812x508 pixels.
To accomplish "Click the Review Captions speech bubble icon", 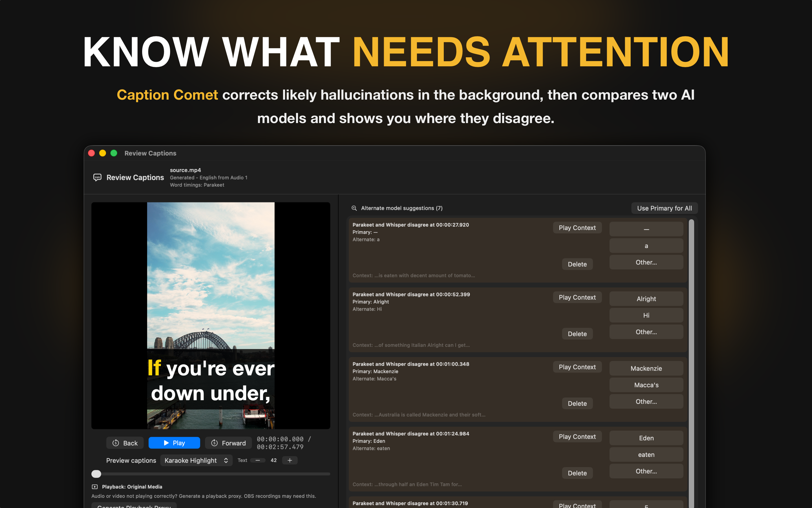I will point(97,178).
